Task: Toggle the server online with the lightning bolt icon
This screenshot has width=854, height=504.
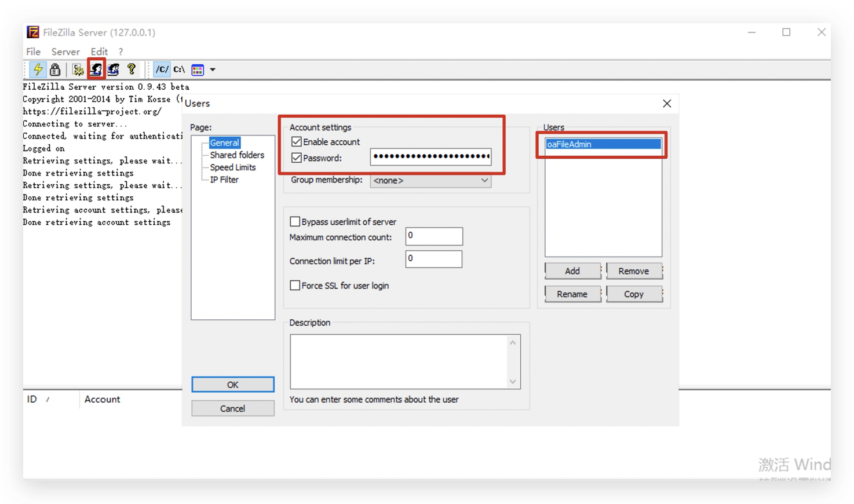Action: [x=37, y=70]
